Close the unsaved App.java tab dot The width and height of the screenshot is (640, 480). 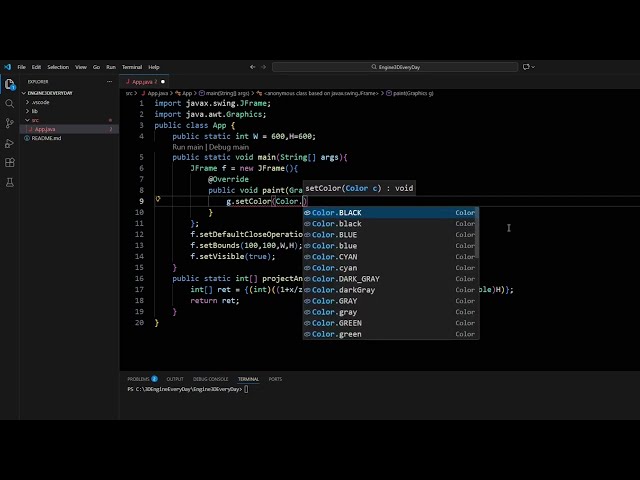[x=163, y=82]
